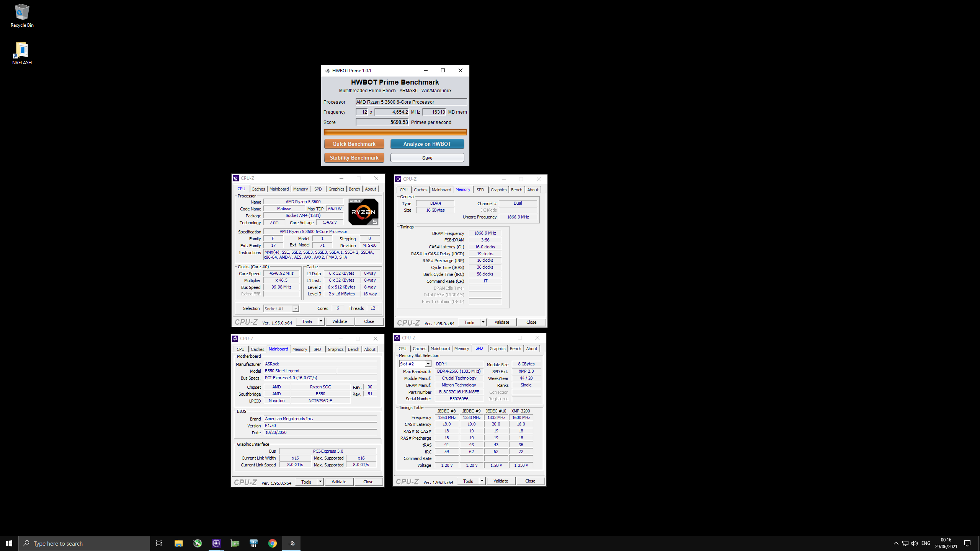Viewport: 980px width, 551px height.
Task: Open the volume control tray icon
Action: click(x=915, y=543)
